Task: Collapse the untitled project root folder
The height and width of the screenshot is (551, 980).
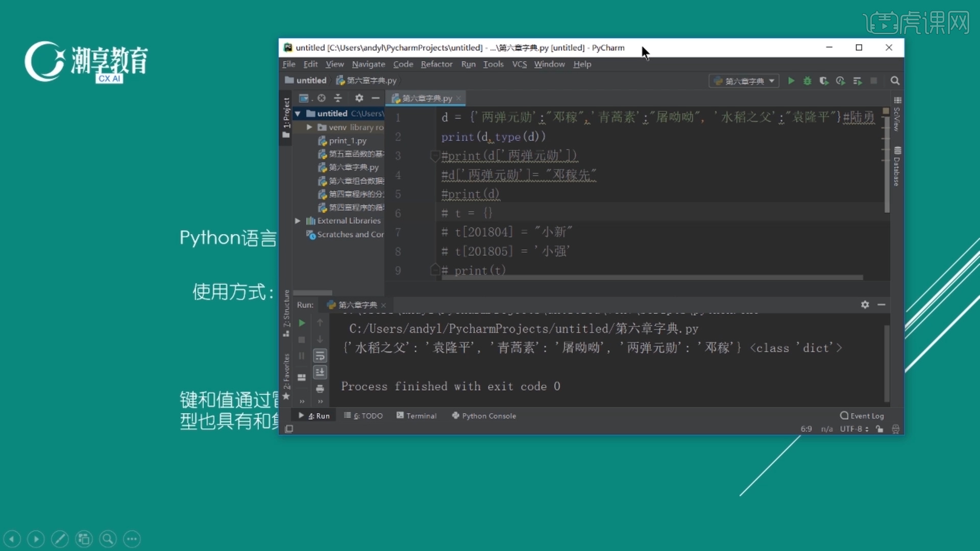Action: (298, 114)
